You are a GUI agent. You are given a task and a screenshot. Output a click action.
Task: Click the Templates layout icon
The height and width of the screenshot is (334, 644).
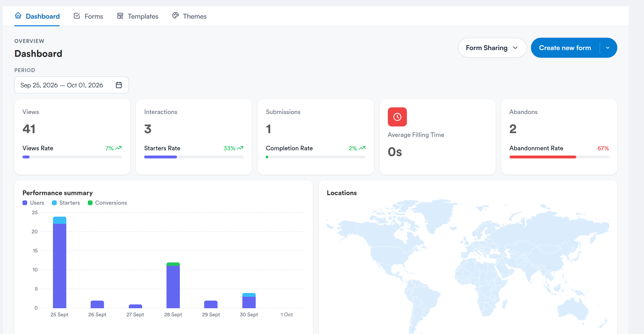120,16
